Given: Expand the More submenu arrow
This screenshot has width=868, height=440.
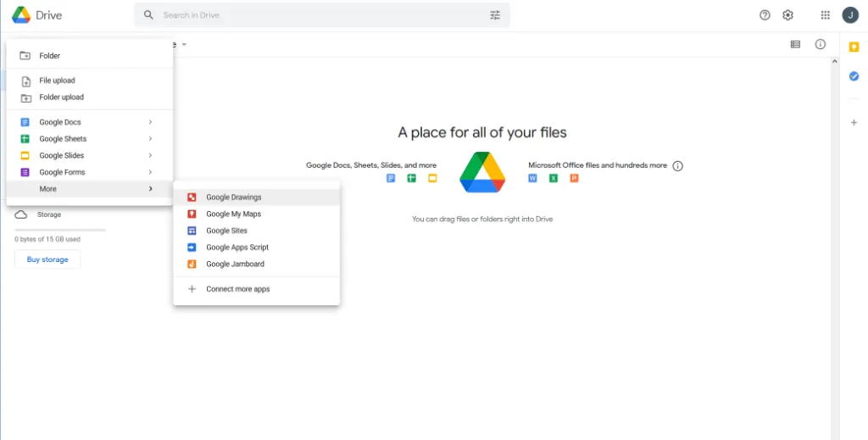Looking at the screenshot, I should click(150, 189).
